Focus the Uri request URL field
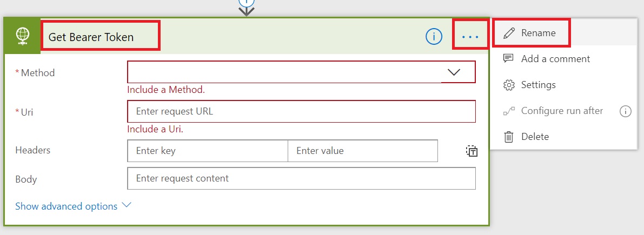Screen dimensions: 644x235 click(x=302, y=111)
